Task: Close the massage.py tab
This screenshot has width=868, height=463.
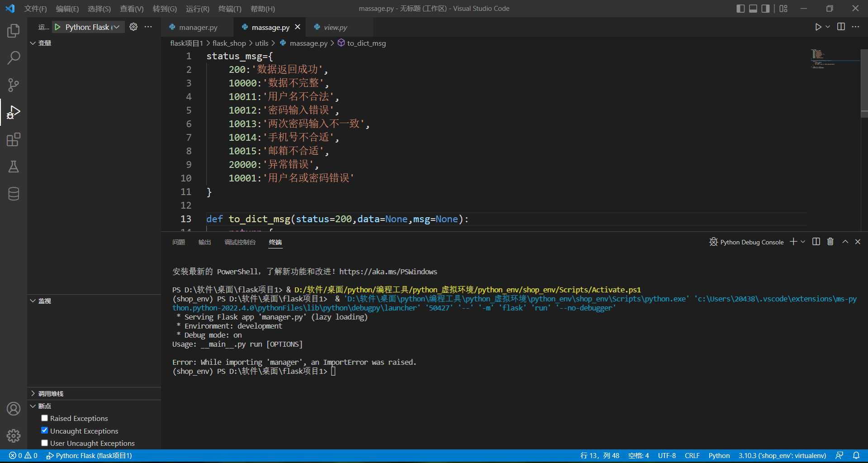Action: coord(298,27)
